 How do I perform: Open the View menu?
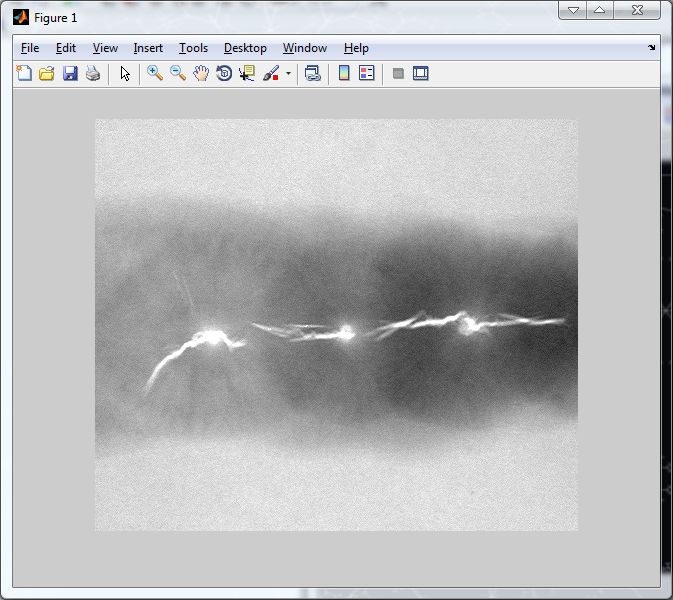tap(105, 48)
